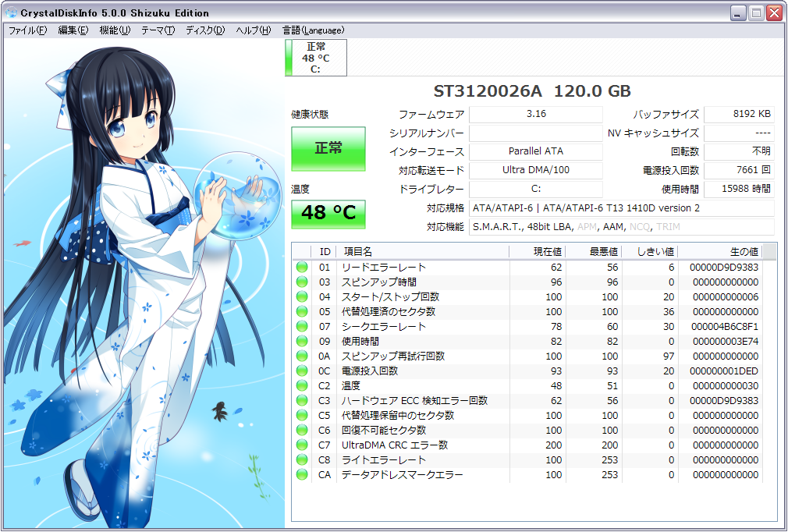Open the ファイル(F) menu
788x532 pixels.
27,30
